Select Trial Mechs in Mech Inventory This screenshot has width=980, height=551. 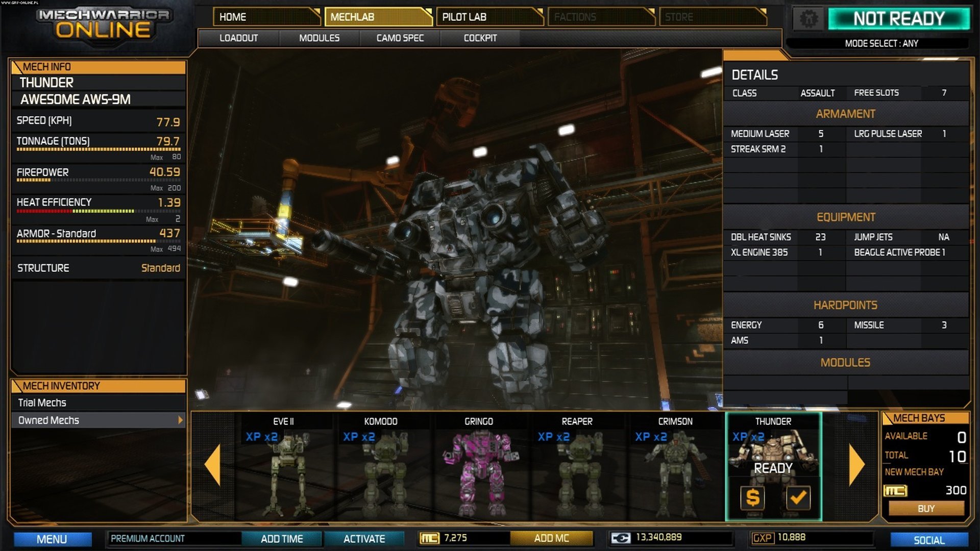click(98, 403)
